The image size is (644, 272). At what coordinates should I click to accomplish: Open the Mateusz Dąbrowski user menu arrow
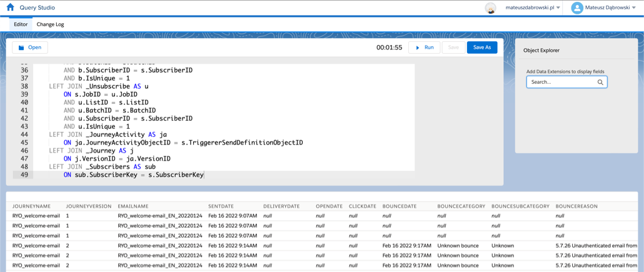tap(634, 8)
